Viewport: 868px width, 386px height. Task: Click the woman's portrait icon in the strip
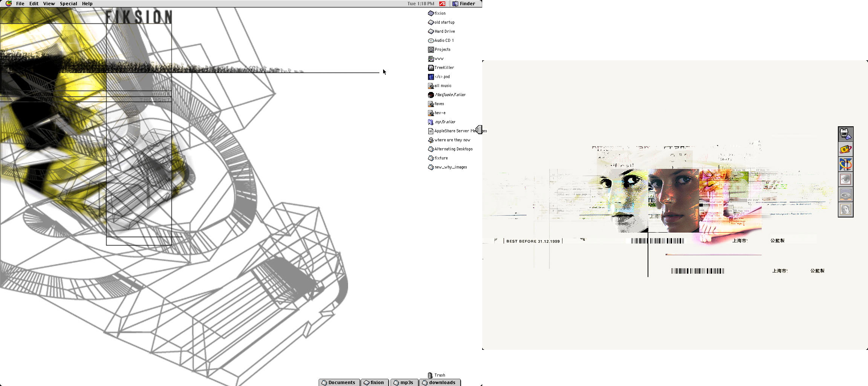[845, 210]
